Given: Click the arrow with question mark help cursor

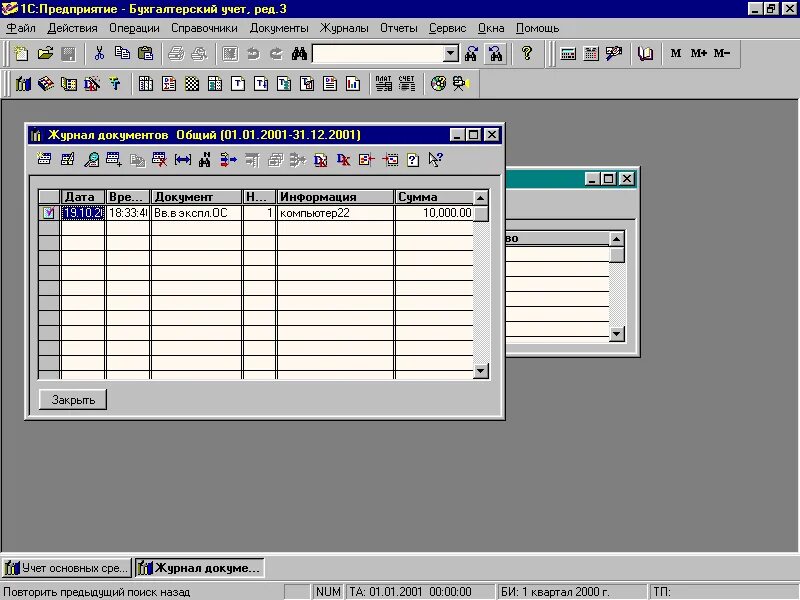Looking at the screenshot, I should (436, 160).
